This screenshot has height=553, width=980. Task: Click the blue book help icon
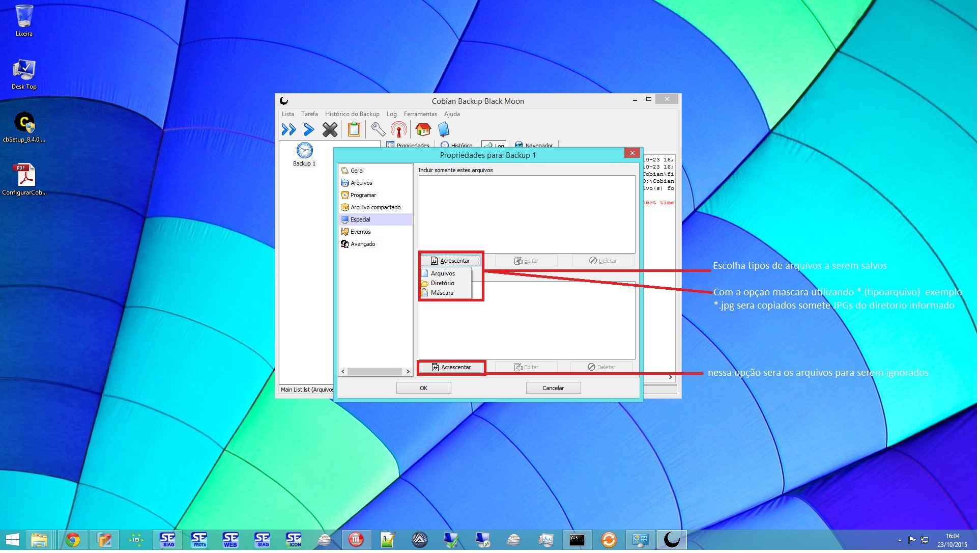pyautogui.click(x=444, y=130)
